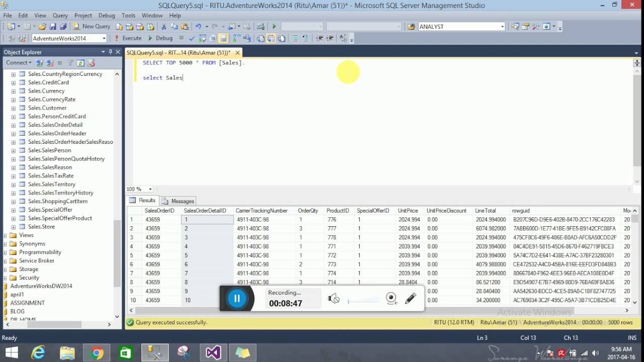The image size is (644, 362).
Task: Select the Results tab
Action: 142,200
